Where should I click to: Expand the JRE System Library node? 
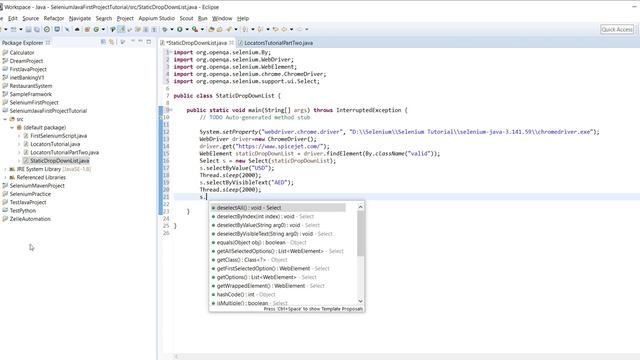coord(5,169)
